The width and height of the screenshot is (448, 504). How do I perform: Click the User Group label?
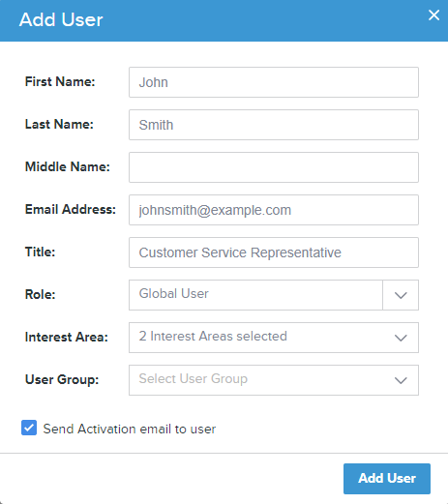point(62,379)
